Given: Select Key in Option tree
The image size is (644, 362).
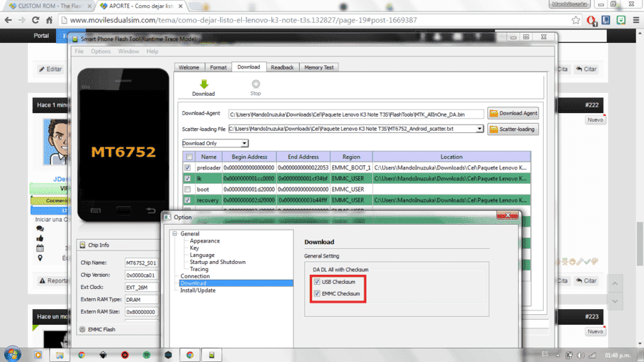Looking at the screenshot, I should coord(194,248).
